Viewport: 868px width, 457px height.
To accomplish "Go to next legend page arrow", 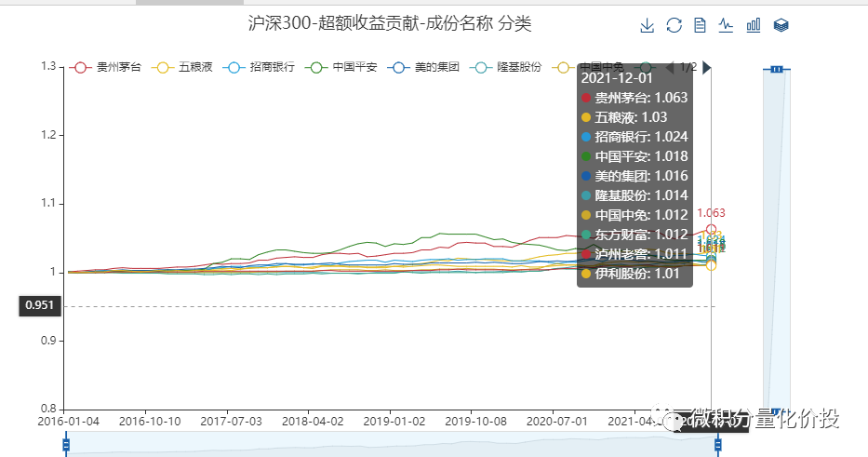I will (x=707, y=68).
